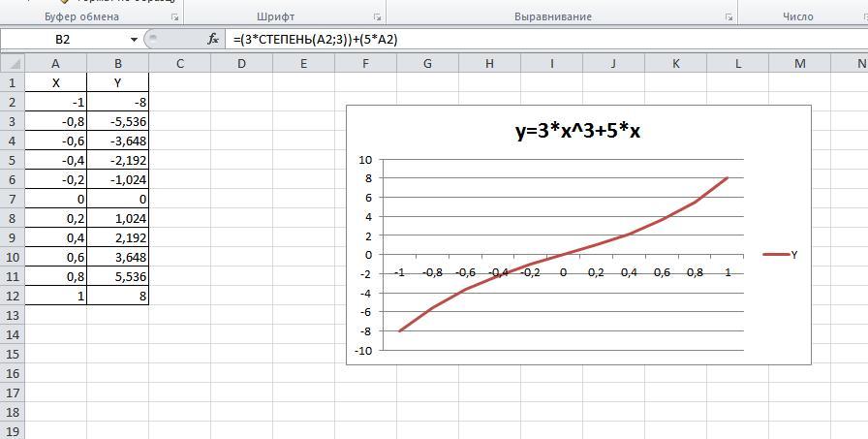Click cell B8 with value 1,024

[117, 218]
